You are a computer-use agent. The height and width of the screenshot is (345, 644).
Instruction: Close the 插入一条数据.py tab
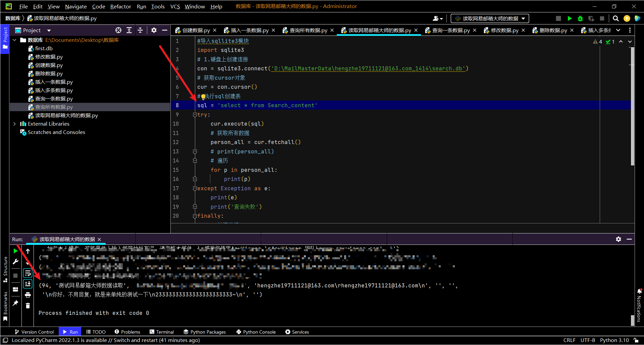(273, 30)
